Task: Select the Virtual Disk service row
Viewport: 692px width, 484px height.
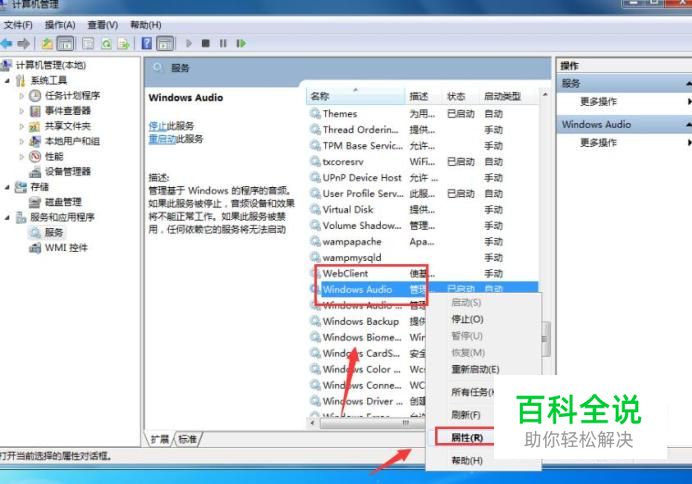Action: click(x=424, y=210)
